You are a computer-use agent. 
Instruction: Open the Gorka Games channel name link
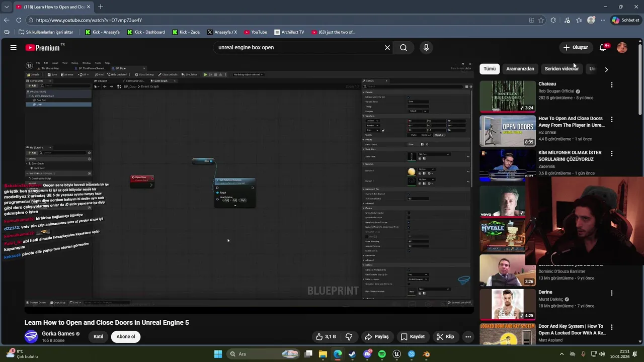coord(58,333)
